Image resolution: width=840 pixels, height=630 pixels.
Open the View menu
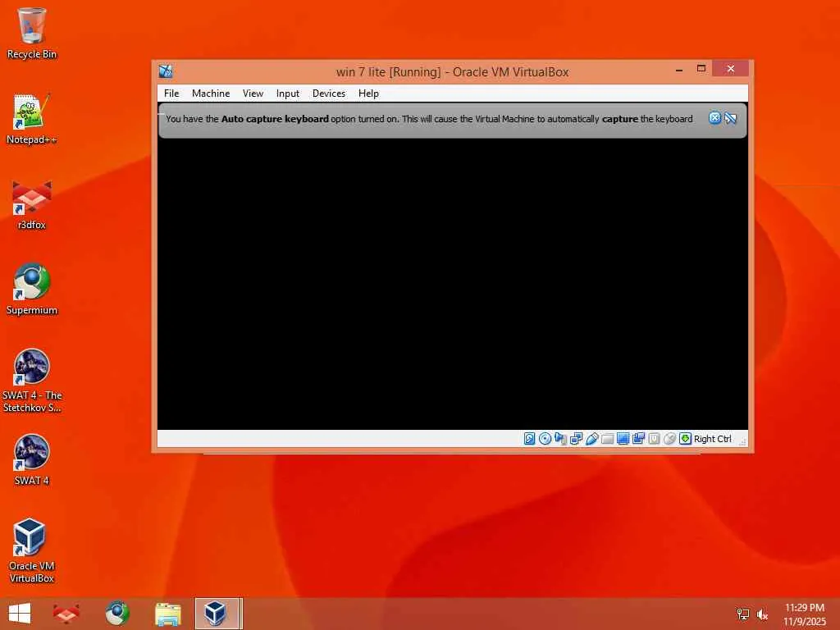click(253, 94)
